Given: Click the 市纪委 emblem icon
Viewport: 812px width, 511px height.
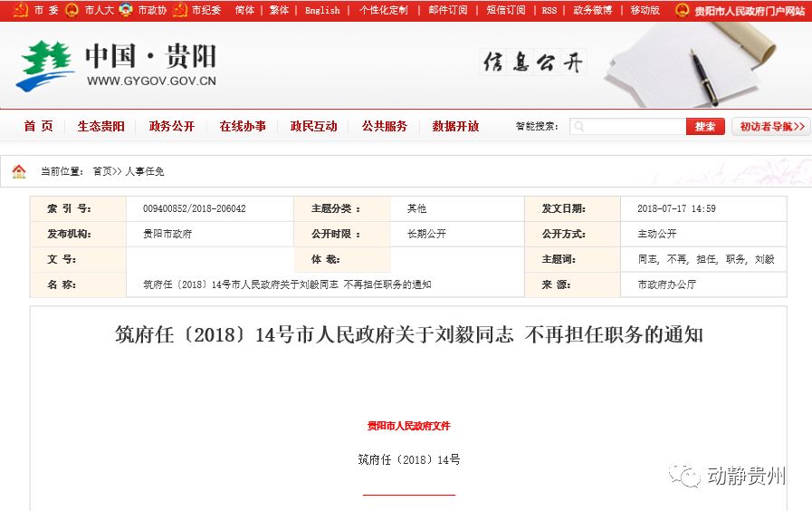Looking at the screenshot, I should [179, 10].
